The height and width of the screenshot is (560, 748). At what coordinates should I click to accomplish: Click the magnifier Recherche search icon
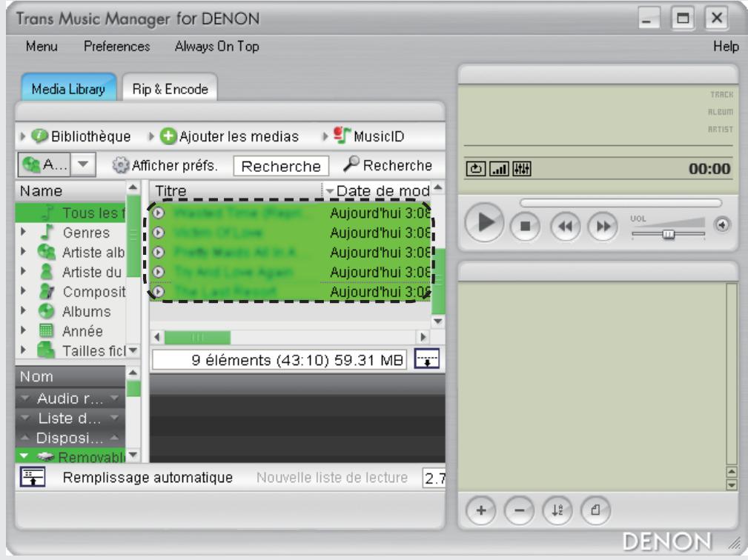[x=351, y=164]
